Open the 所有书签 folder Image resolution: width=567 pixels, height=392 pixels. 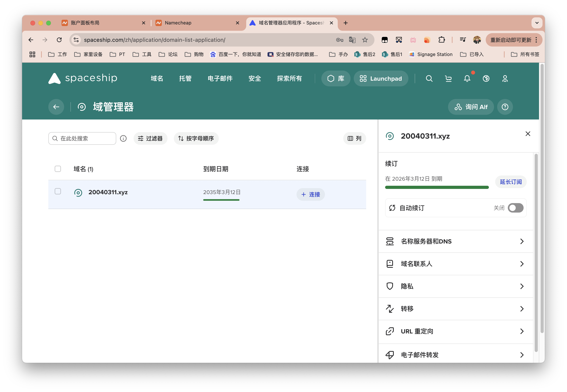pyautogui.click(x=525, y=54)
